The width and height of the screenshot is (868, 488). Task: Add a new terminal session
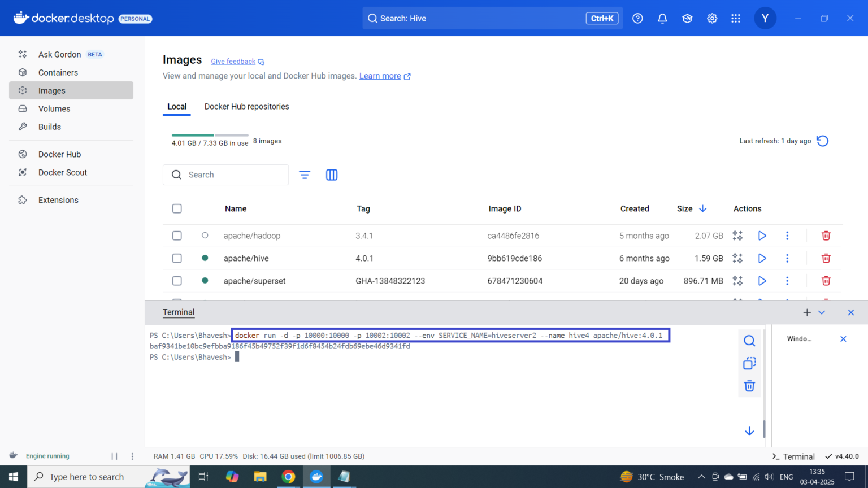pyautogui.click(x=807, y=312)
